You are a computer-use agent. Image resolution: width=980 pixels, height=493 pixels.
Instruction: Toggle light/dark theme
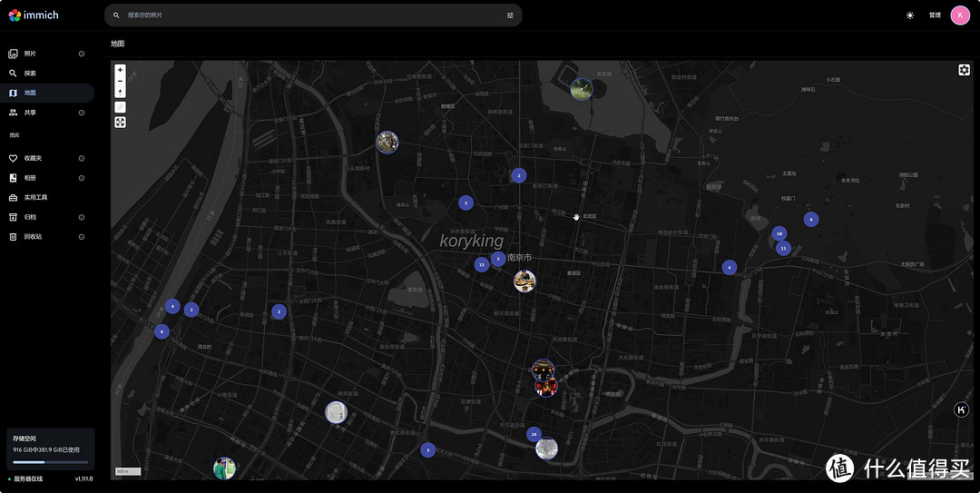(910, 15)
